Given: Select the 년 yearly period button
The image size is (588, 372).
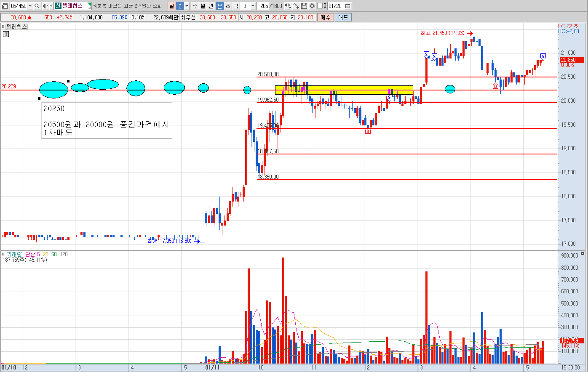Looking at the screenshot, I should [211, 6].
